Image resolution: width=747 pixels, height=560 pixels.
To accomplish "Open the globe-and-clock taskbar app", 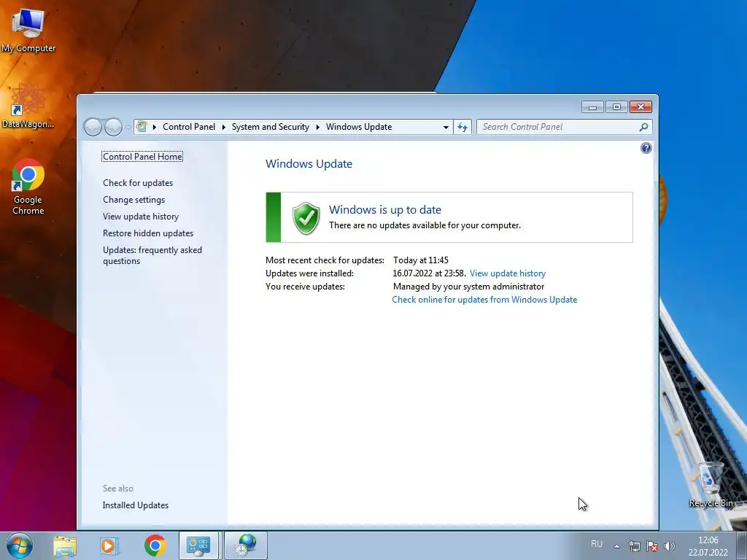I will pos(246,545).
